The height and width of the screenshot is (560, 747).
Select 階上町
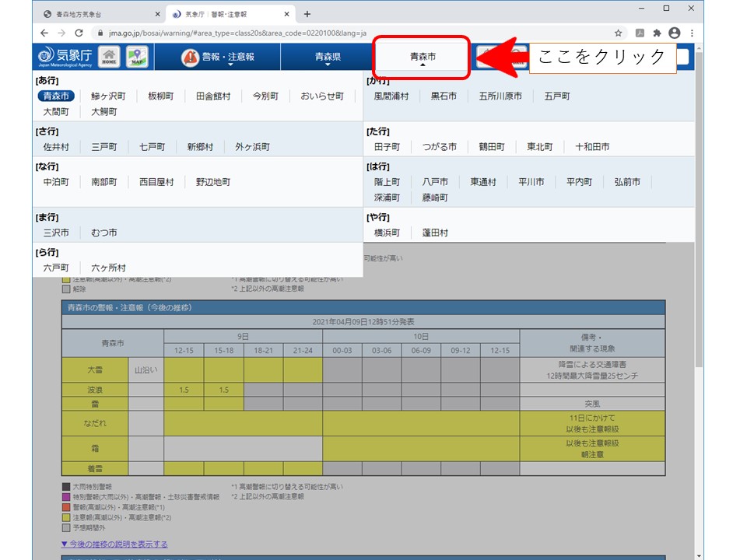pos(387,182)
